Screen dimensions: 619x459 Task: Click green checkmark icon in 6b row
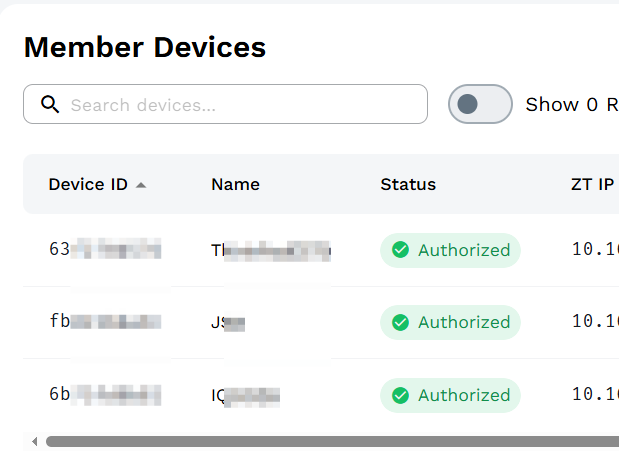point(400,395)
